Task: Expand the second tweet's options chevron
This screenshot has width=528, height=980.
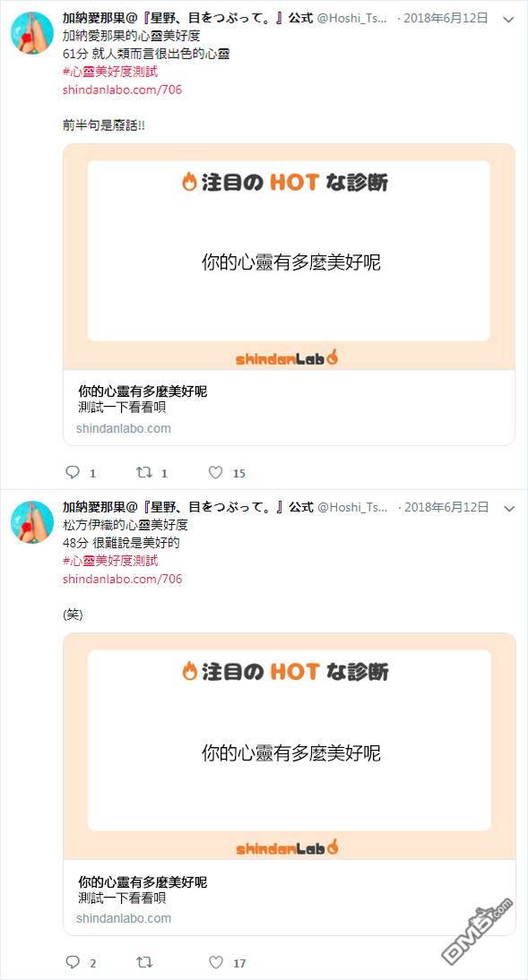Action: coord(508,509)
